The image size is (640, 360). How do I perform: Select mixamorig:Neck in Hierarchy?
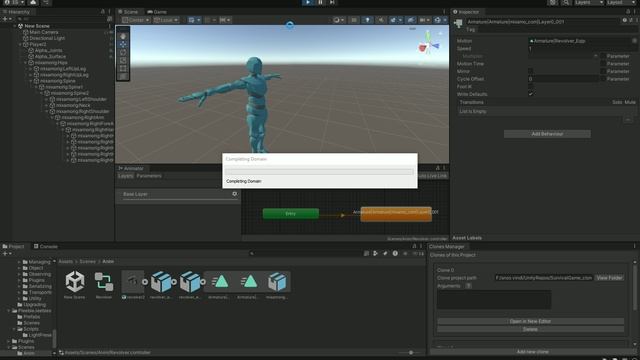pyautogui.click(x=73, y=105)
